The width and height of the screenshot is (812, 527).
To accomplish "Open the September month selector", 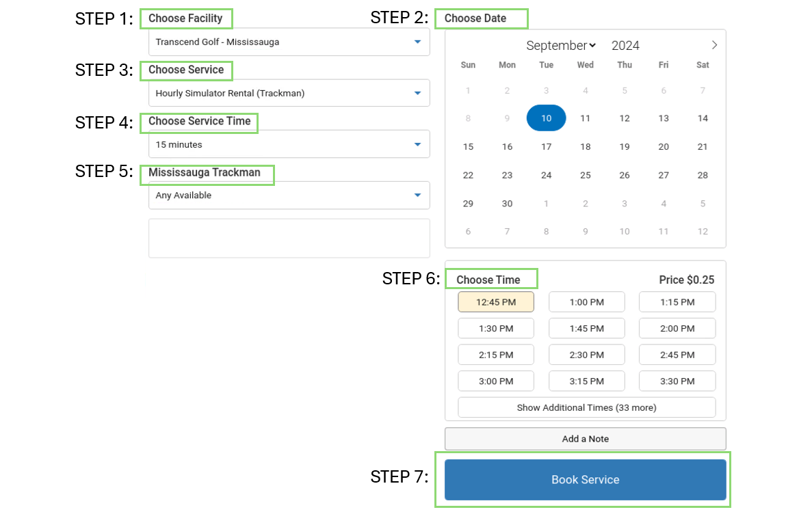I will [561, 46].
